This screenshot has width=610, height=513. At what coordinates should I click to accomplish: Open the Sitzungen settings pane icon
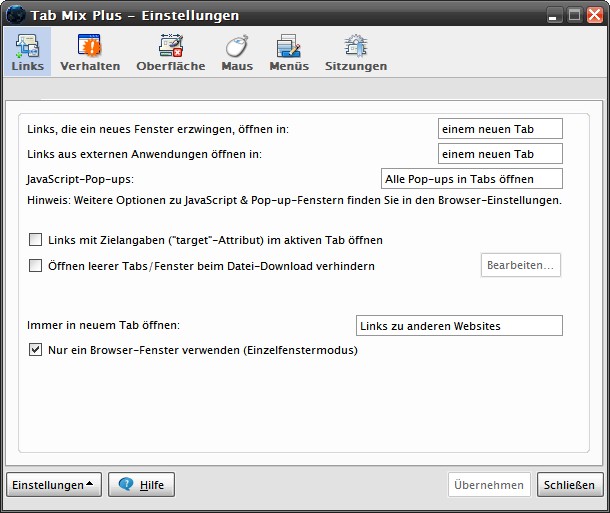pyautogui.click(x=356, y=52)
